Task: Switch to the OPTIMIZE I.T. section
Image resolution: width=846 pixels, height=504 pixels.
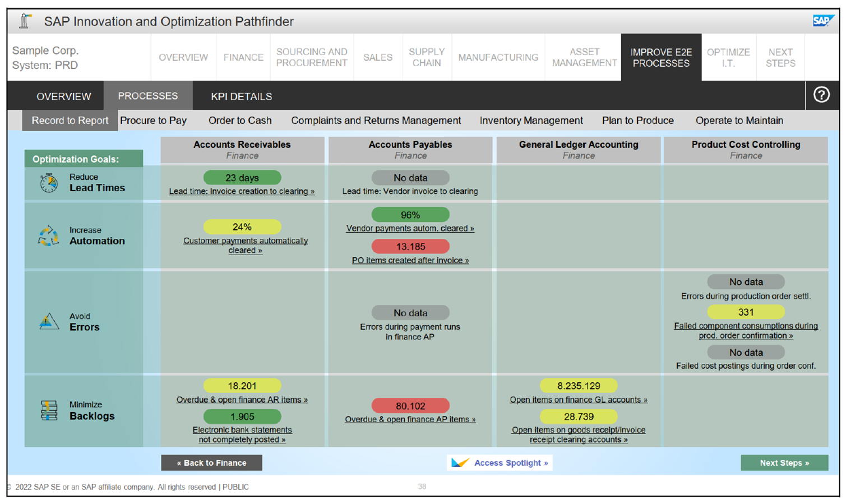Action: 728,57
